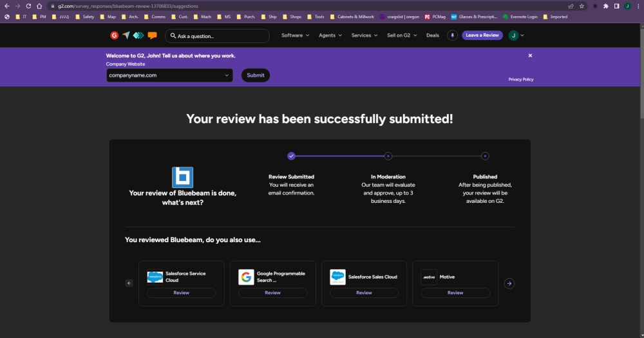Review Google Programmable Search
Screen dimensions: 644x338
click(x=272, y=293)
